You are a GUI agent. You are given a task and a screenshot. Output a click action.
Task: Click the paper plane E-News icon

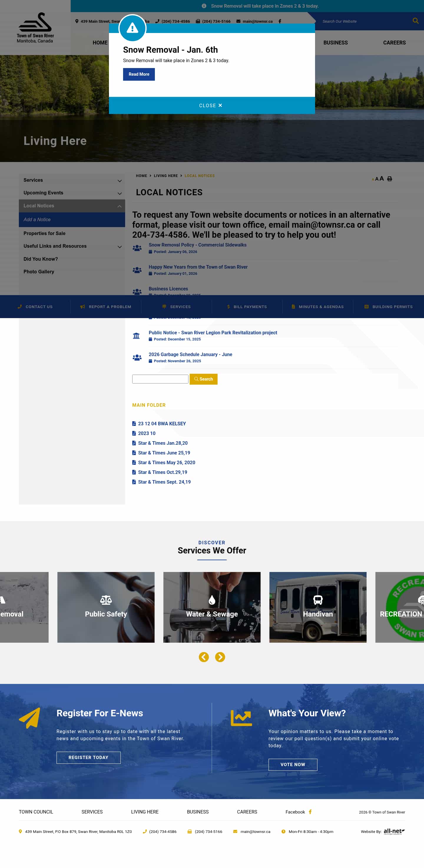click(x=30, y=718)
